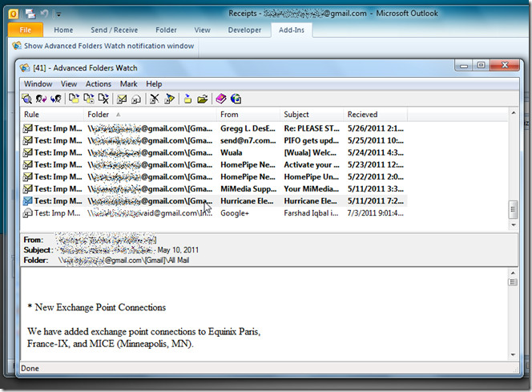
Task: Click the Reply toolbar icon
Action: 41,99
